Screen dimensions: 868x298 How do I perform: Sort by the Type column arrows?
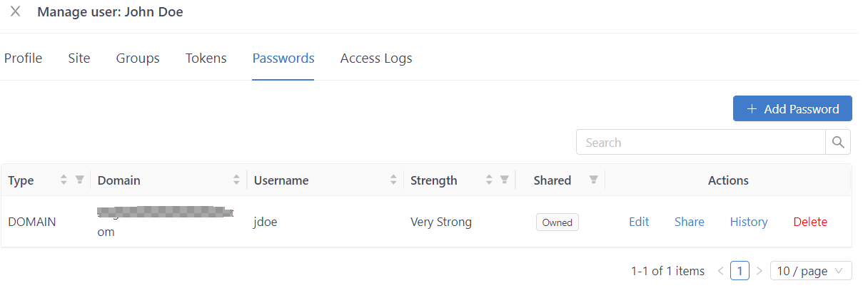[x=64, y=180]
